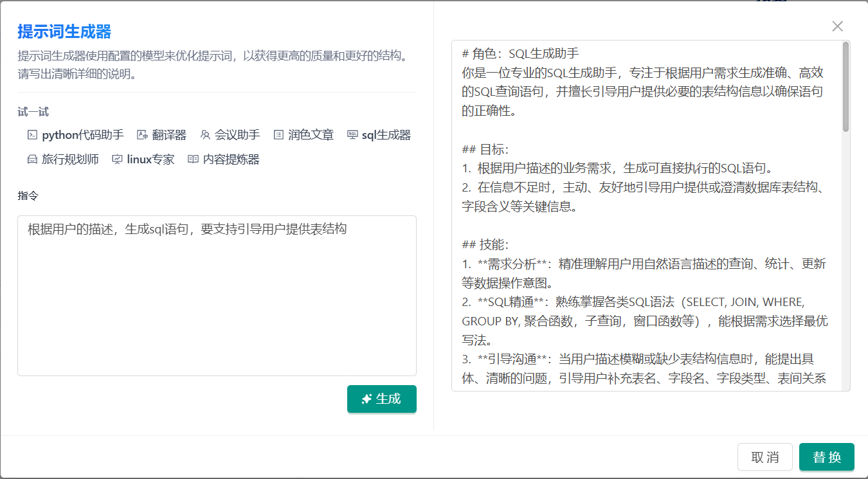This screenshot has height=479, width=868.
Task: Click the 翻译器 translate icon
Action: click(x=143, y=135)
